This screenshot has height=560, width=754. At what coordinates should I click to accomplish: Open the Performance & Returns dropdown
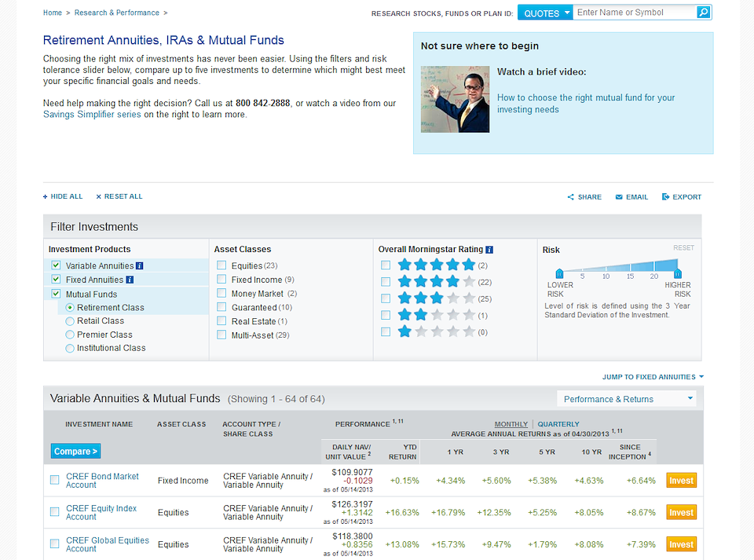pos(627,399)
